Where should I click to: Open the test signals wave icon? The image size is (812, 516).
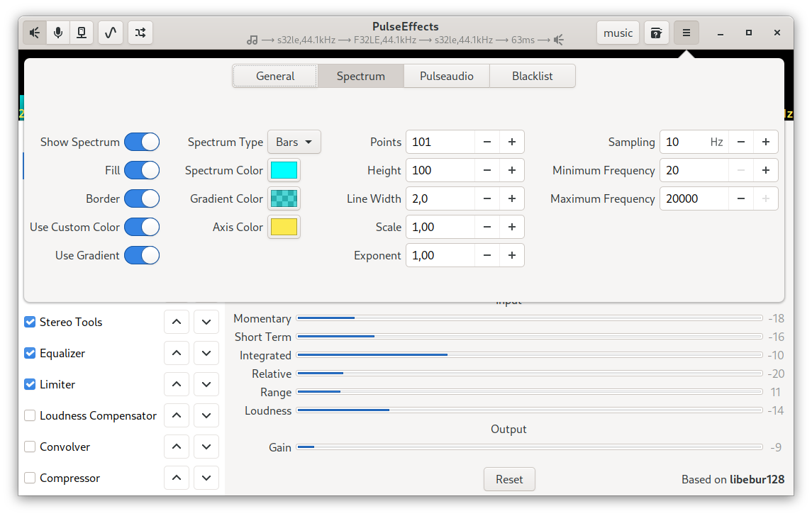[x=111, y=33]
